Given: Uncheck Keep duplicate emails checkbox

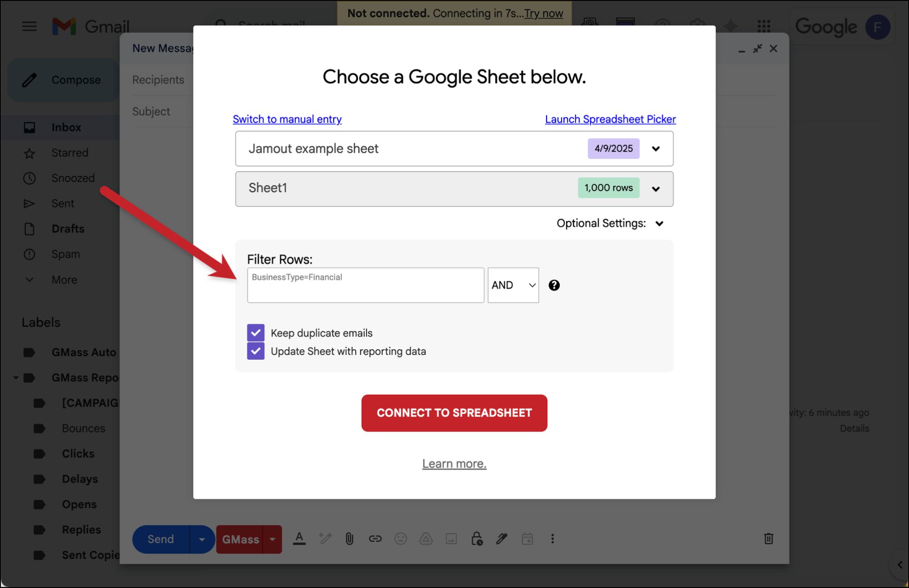Looking at the screenshot, I should pyautogui.click(x=256, y=333).
